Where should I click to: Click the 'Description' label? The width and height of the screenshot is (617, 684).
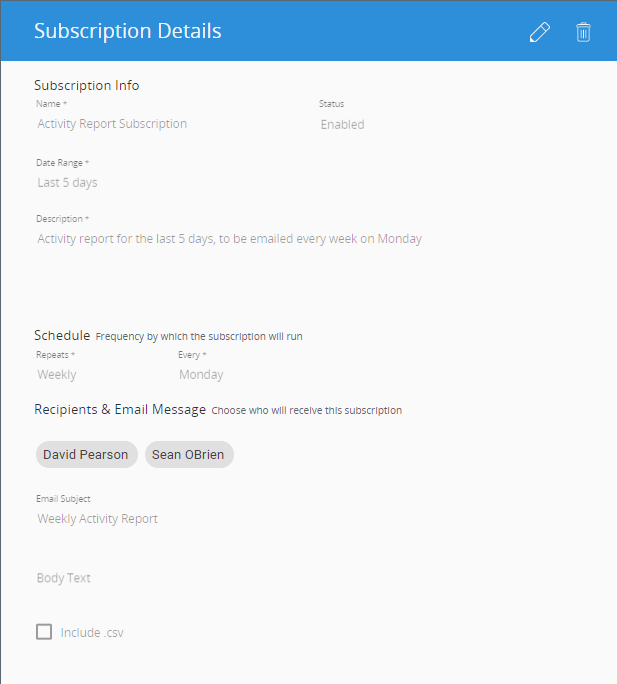tap(59, 219)
